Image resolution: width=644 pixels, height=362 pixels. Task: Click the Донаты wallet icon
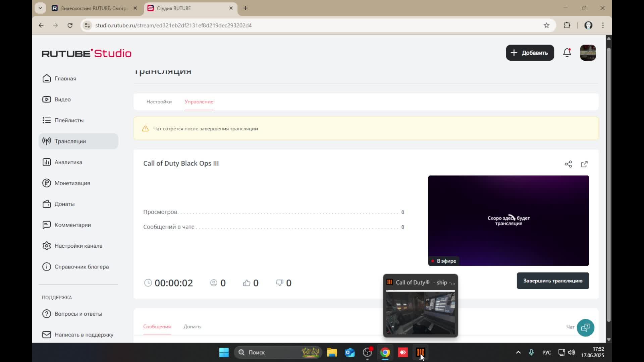(x=47, y=204)
